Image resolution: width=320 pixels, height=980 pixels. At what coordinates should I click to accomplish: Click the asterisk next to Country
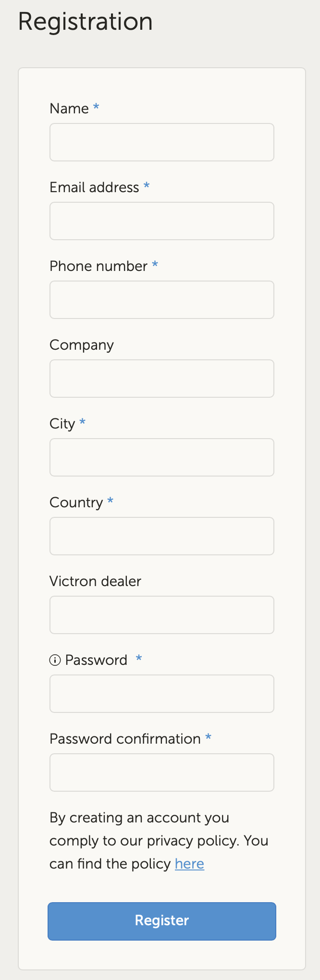coord(110,502)
